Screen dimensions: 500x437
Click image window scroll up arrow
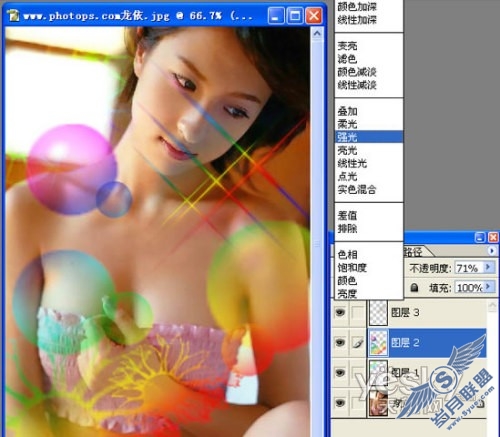pyautogui.click(x=317, y=34)
